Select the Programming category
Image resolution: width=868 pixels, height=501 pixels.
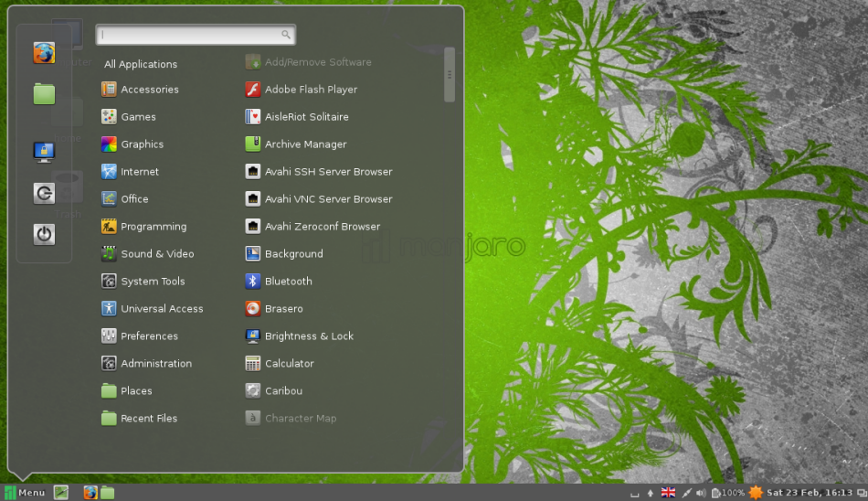tap(144, 226)
